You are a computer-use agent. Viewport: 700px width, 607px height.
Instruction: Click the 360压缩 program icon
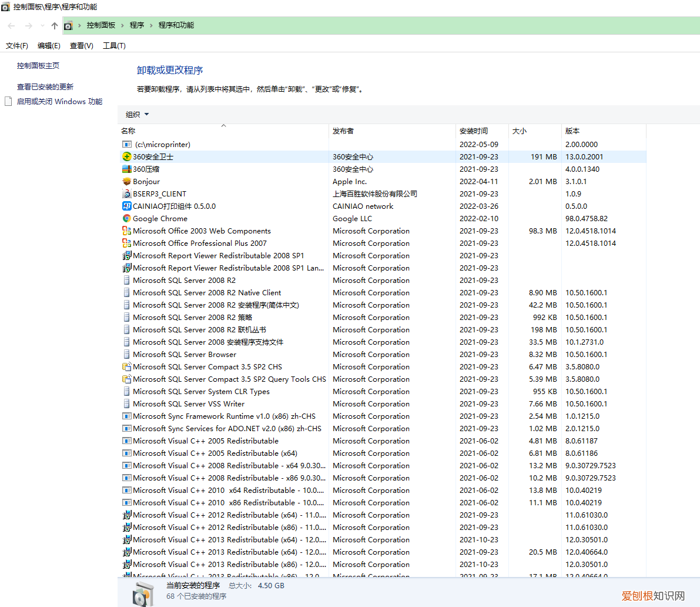[x=126, y=169]
